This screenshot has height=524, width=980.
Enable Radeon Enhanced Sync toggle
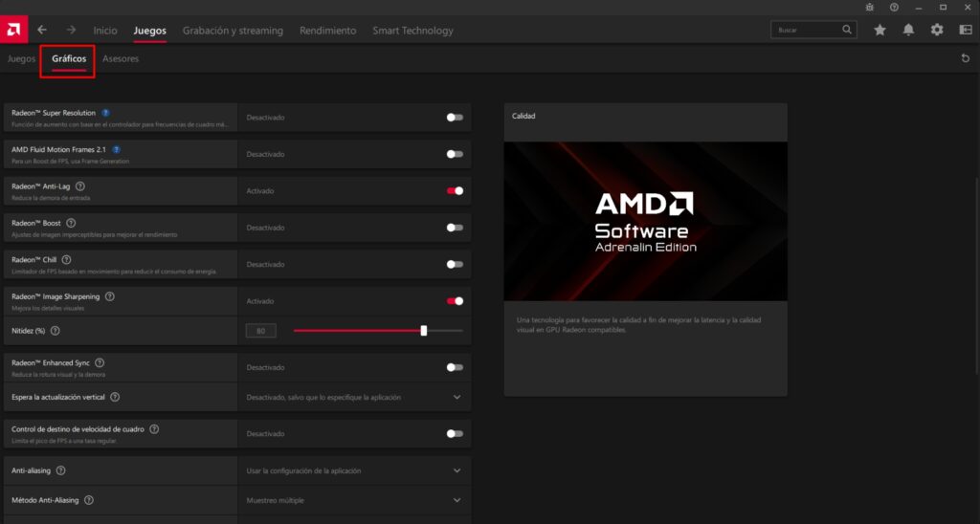click(x=455, y=367)
